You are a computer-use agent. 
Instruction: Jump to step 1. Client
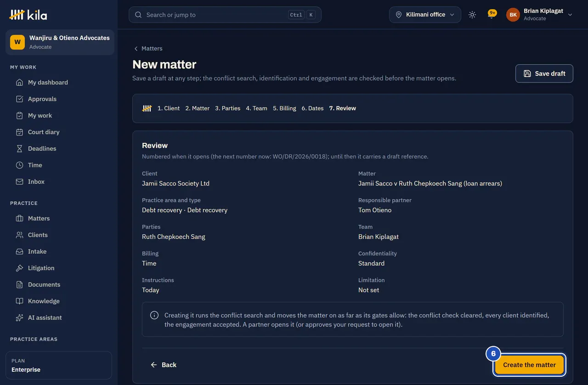(x=169, y=108)
